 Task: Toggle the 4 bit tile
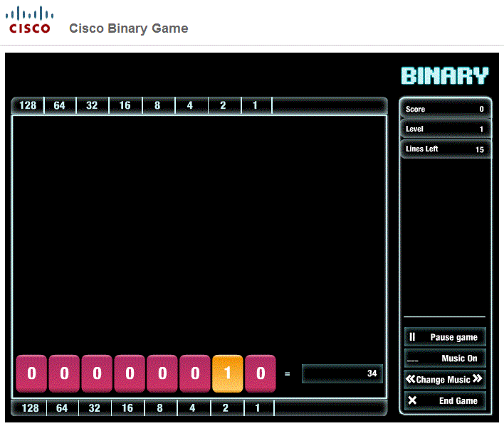(x=195, y=373)
